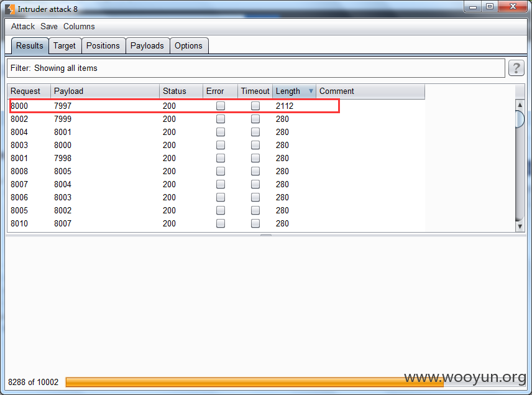Switch to the Positions tab
This screenshot has width=532, height=395.
click(x=103, y=46)
